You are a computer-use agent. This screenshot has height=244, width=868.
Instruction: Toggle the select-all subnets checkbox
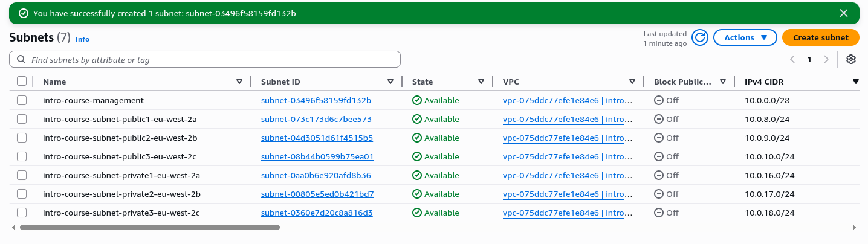(22, 82)
